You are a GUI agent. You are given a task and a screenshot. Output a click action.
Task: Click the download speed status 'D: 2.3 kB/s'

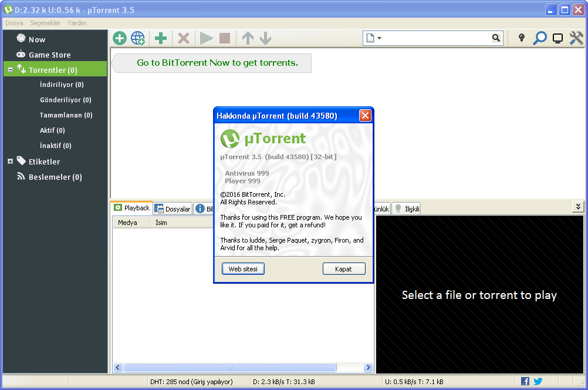(x=284, y=382)
